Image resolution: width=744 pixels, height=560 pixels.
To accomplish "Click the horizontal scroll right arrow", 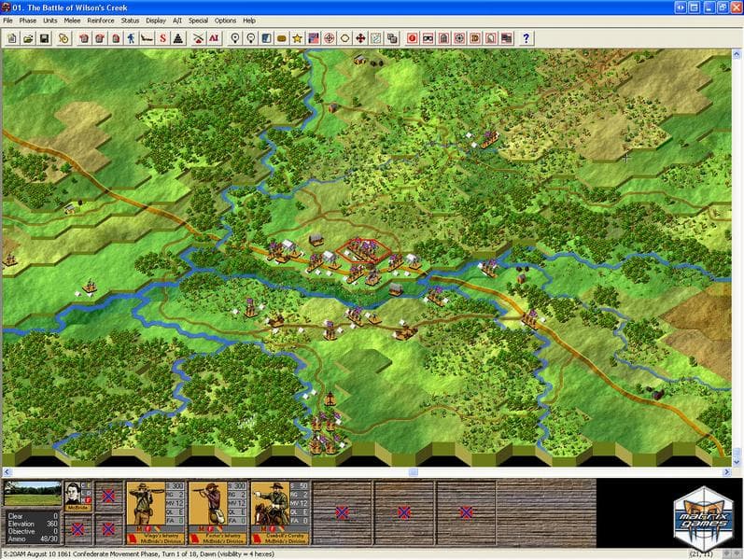I will (x=727, y=472).
